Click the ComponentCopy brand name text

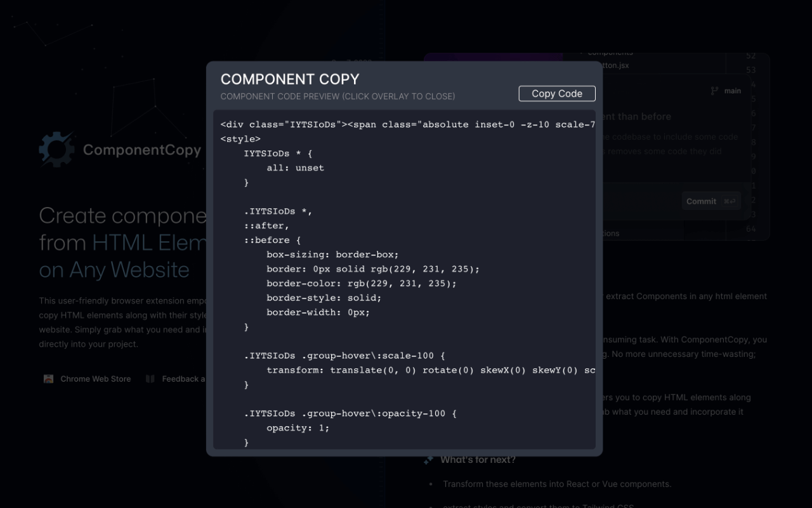(x=142, y=150)
